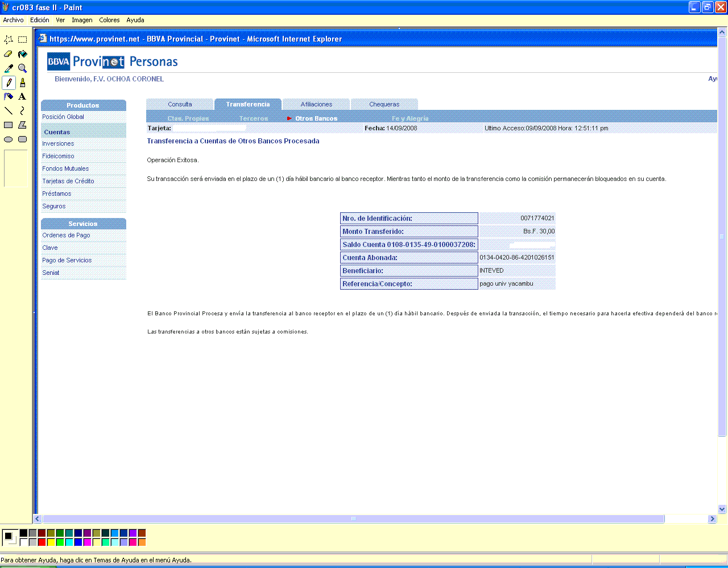Open the Ayuda menu
This screenshot has width=728, height=568.
(x=135, y=20)
